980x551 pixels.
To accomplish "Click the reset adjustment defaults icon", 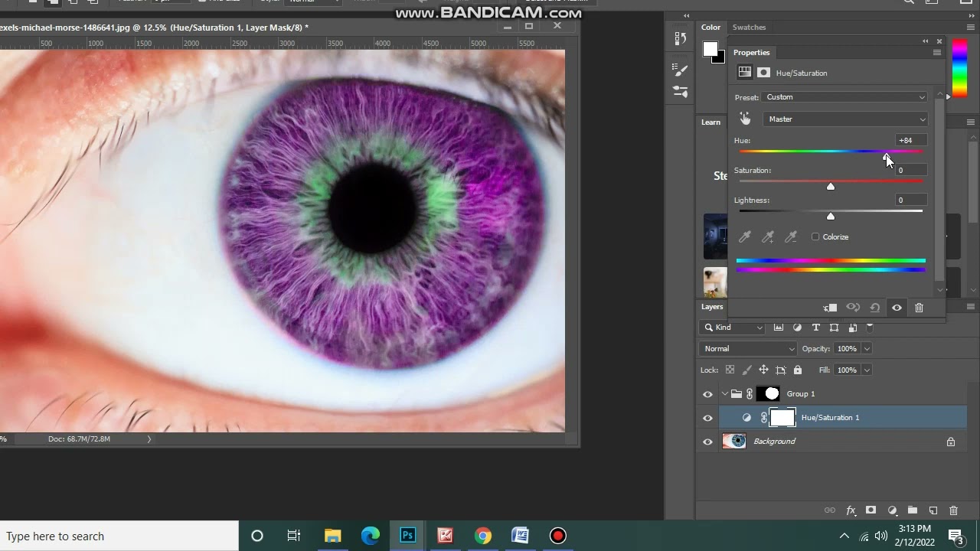I will 874,308.
